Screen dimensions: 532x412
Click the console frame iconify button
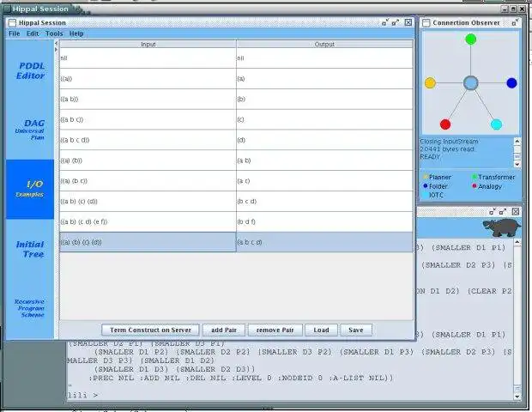(493, 211)
